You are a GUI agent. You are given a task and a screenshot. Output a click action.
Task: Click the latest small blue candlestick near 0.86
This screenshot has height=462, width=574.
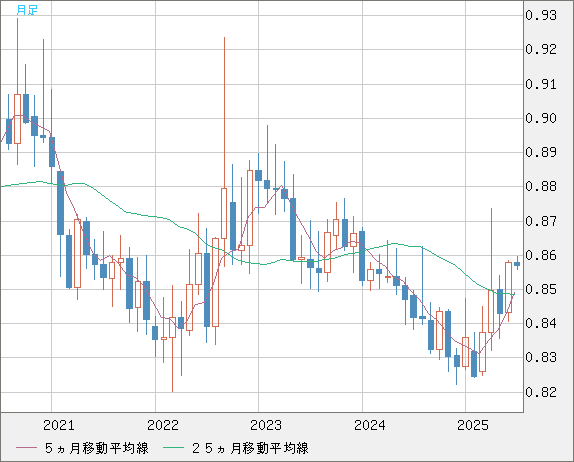tap(517, 264)
